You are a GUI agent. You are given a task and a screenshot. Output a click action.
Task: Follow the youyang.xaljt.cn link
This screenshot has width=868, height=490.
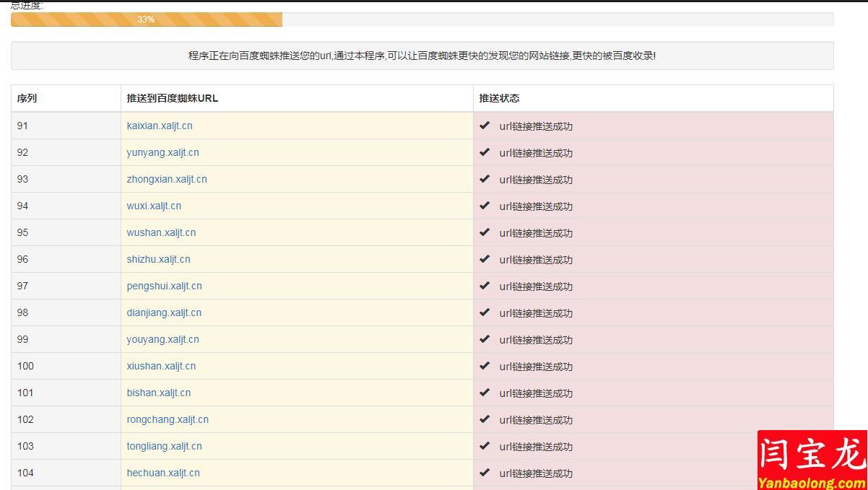pyautogui.click(x=162, y=339)
